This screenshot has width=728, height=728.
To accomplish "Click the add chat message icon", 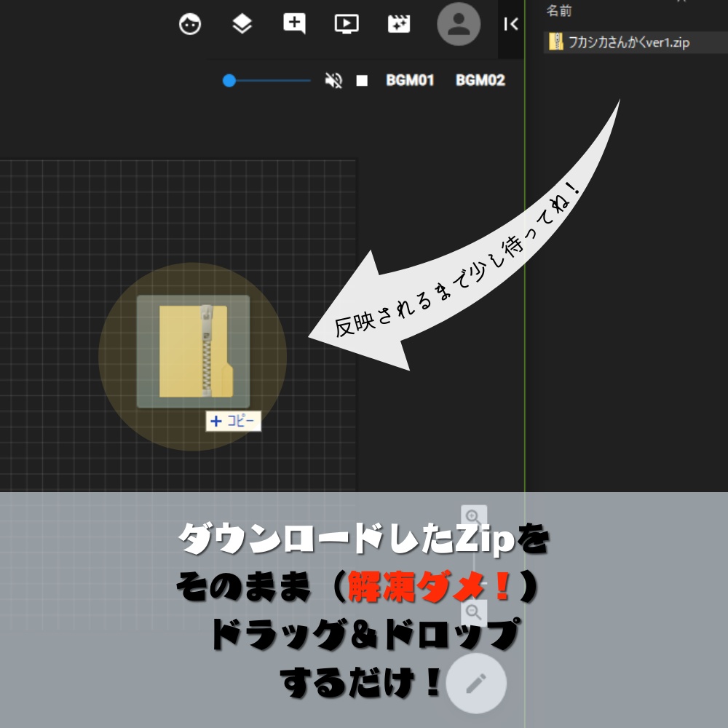I will coord(294,23).
